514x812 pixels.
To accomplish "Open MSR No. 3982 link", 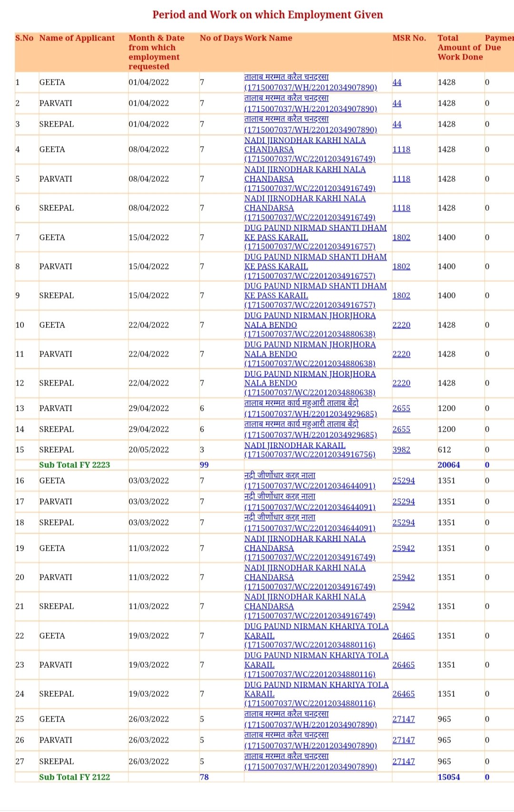I will click(401, 450).
